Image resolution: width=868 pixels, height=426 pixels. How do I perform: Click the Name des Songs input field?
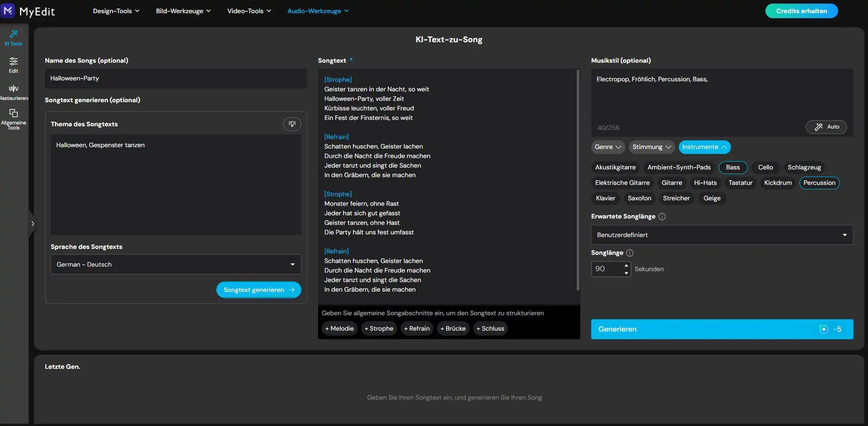tap(176, 79)
